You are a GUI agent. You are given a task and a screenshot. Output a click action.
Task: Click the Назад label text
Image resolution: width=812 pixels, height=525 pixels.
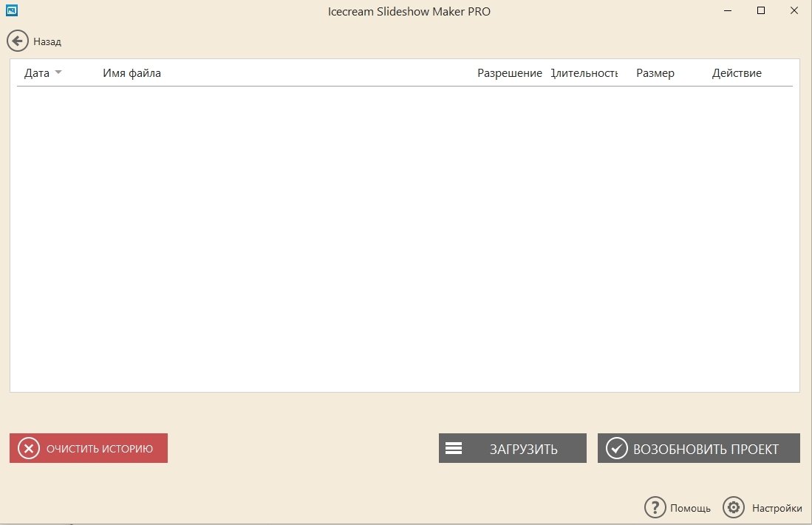(47, 41)
